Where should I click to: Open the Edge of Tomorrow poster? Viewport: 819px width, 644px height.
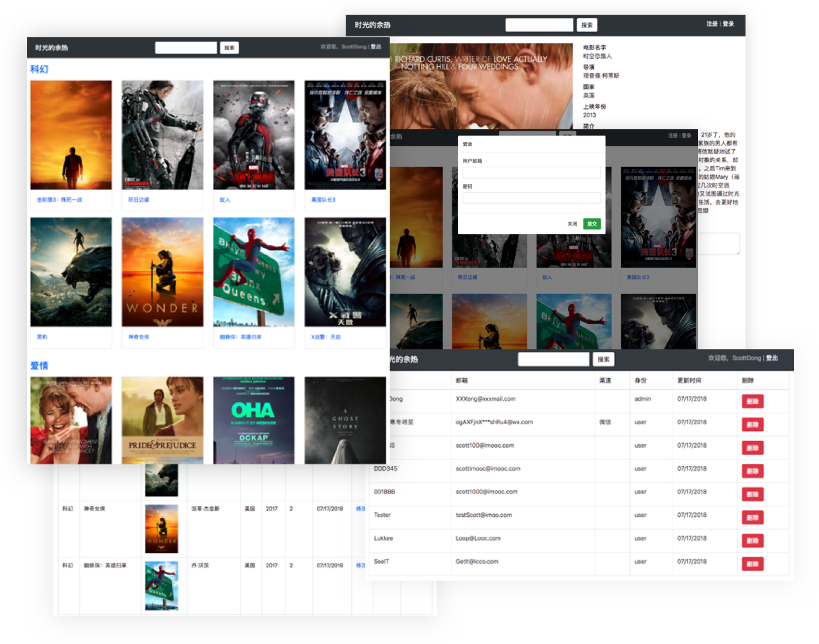pyautogui.click(x=162, y=135)
